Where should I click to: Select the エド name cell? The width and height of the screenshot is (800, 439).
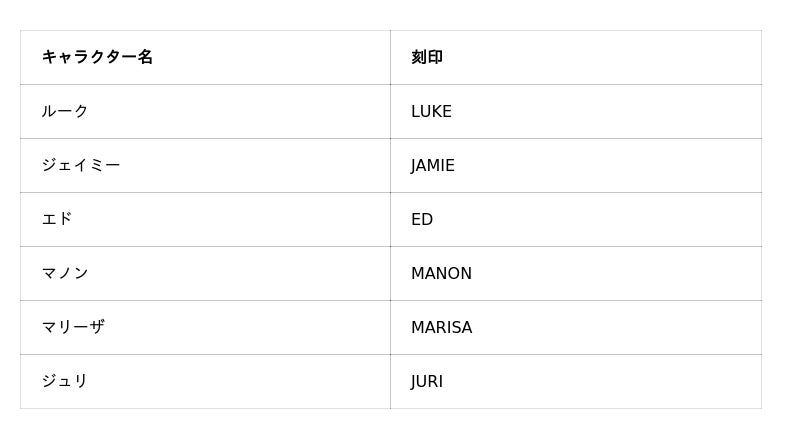pyautogui.click(x=57, y=220)
